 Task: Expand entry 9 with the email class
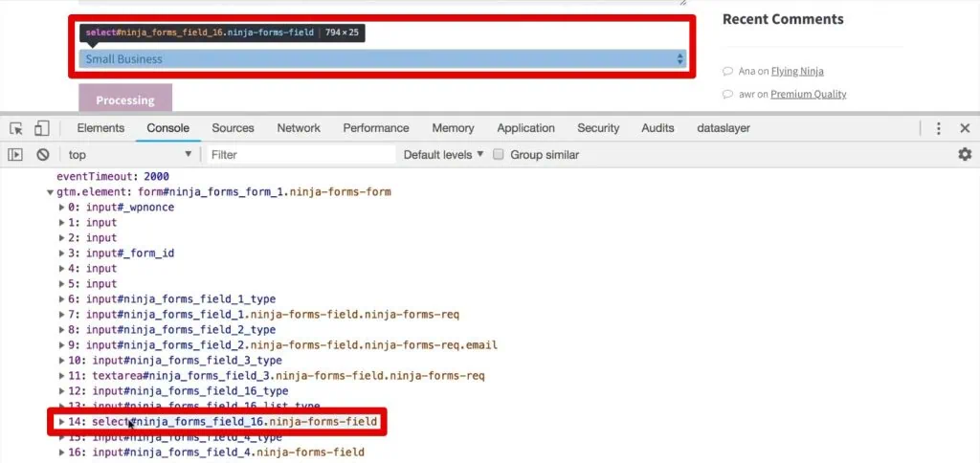pyautogui.click(x=62, y=345)
